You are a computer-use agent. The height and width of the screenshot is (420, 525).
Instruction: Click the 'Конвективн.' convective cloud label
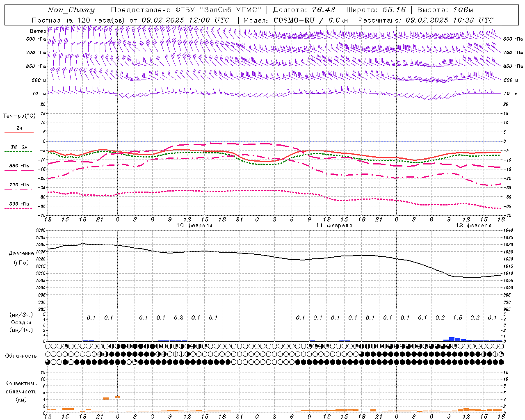tap(21, 383)
